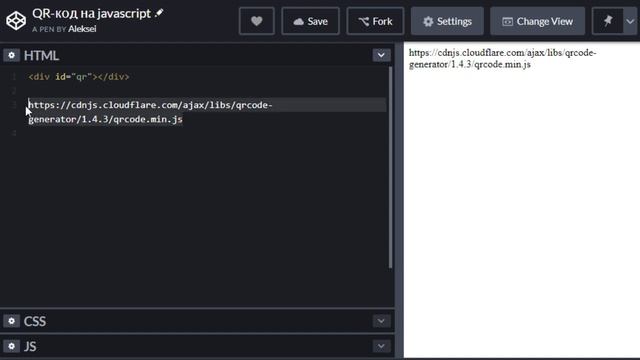Pin the pen with pin icon
The height and width of the screenshot is (360, 640).
[x=608, y=21]
